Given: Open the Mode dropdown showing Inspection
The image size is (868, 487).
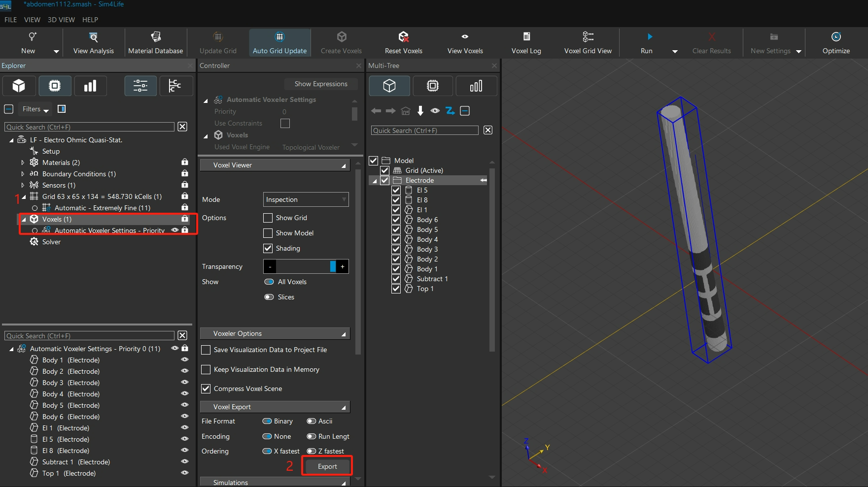Looking at the screenshot, I should pyautogui.click(x=306, y=199).
